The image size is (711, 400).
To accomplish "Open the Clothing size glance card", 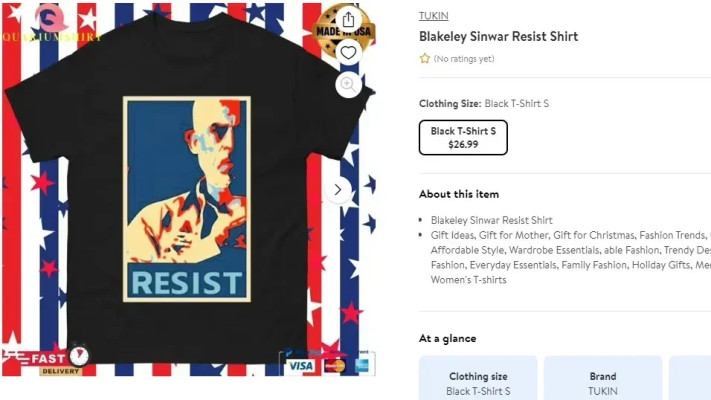I will (x=478, y=378).
